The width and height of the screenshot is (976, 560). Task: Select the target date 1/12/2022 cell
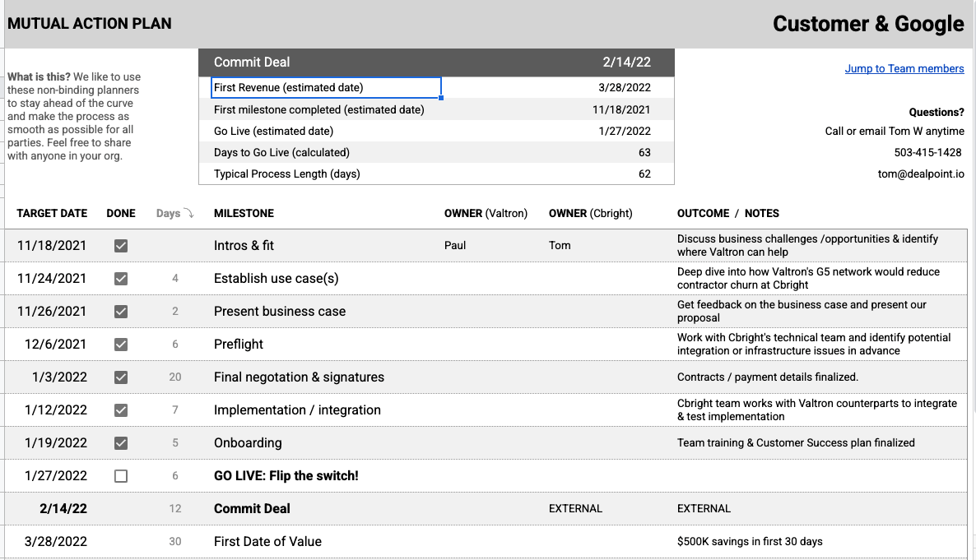[x=55, y=410]
